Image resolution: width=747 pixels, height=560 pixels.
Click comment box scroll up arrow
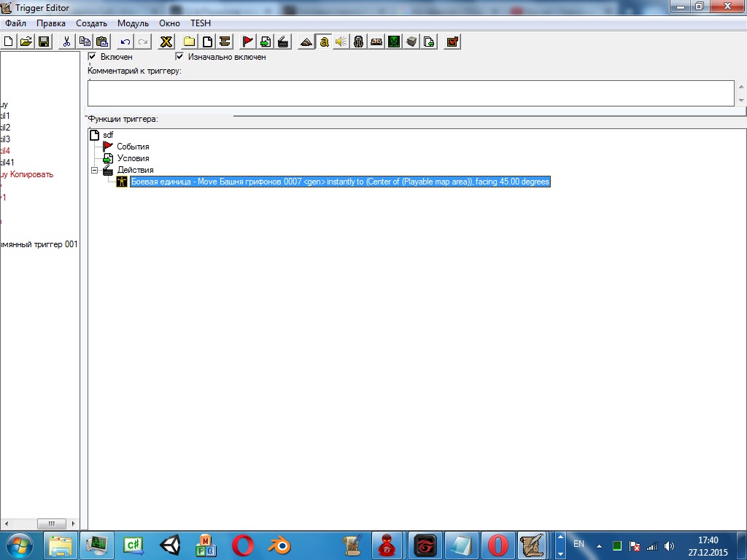pos(741,87)
